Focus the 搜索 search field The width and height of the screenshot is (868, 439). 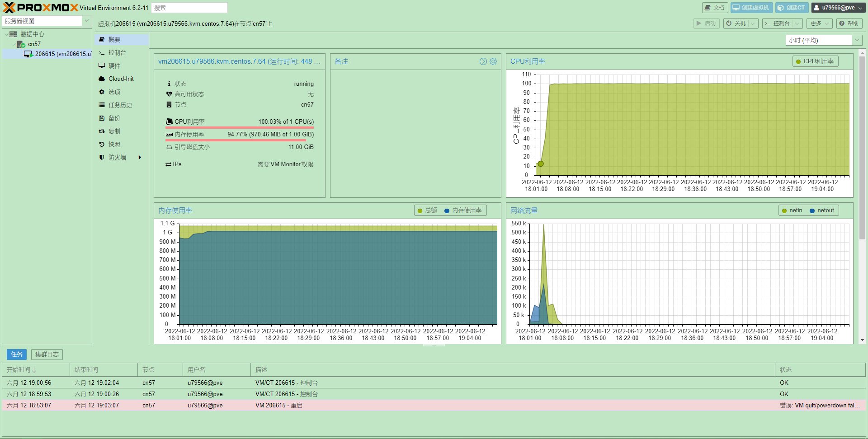[x=189, y=8]
